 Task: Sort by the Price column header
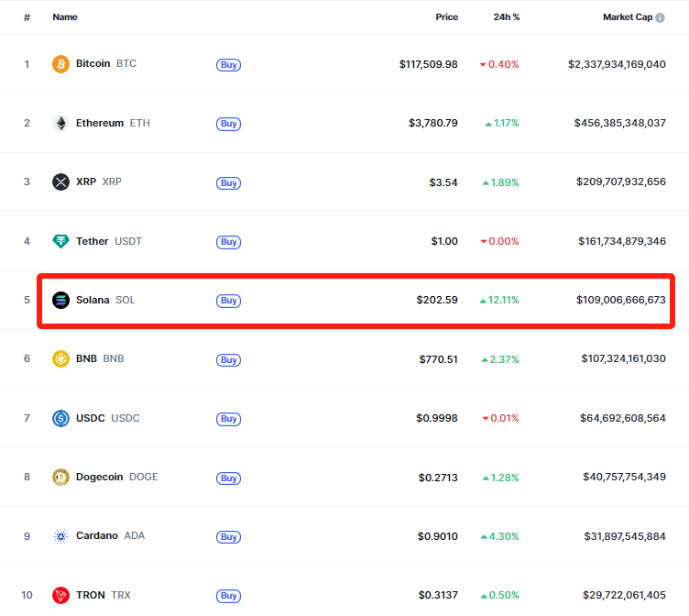point(446,17)
